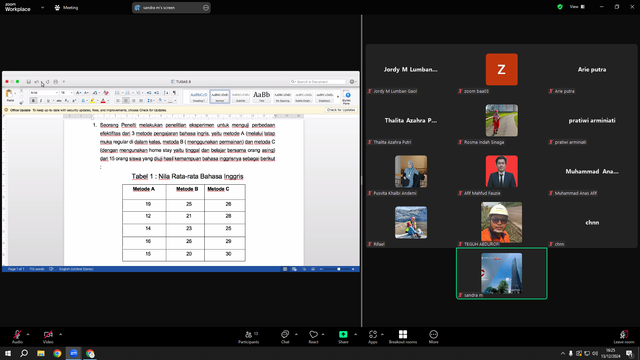The height and width of the screenshot is (360, 640).
Task: Select Rifael participant thumbnail
Action: click(411, 222)
